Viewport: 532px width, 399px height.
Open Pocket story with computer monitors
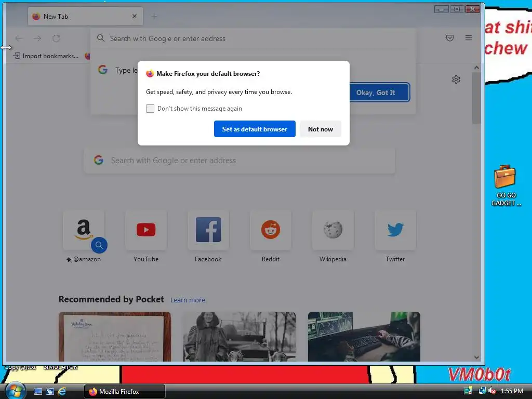pos(364,337)
